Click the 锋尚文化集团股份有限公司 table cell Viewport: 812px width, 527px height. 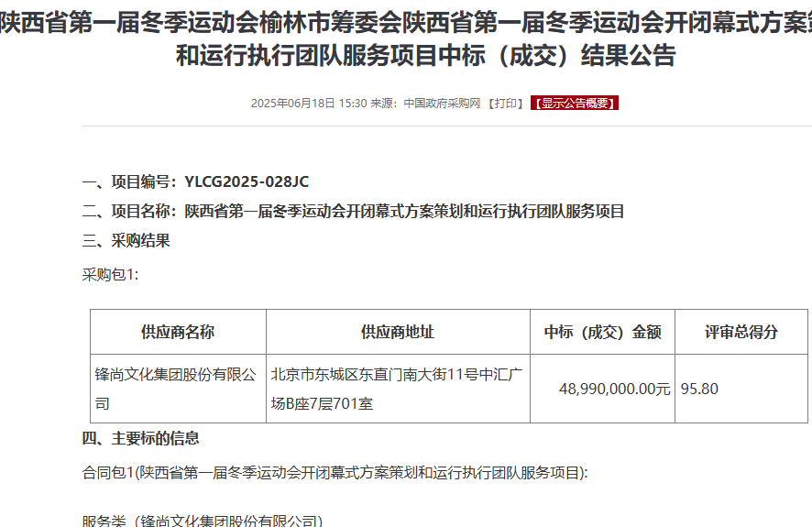(x=178, y=389)
